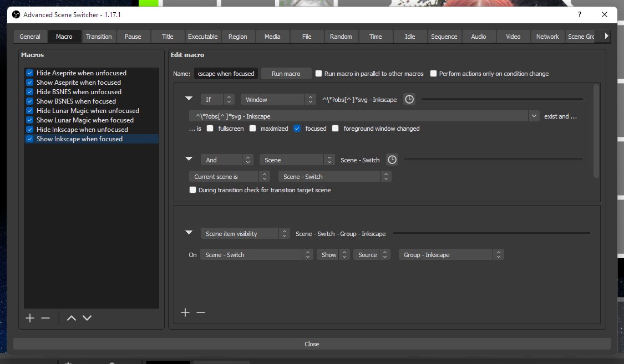The width and height of the screenshot is (624, 364).
Task: Expand the window title regex combo box arrow
Action: click(x=534, y=116)
